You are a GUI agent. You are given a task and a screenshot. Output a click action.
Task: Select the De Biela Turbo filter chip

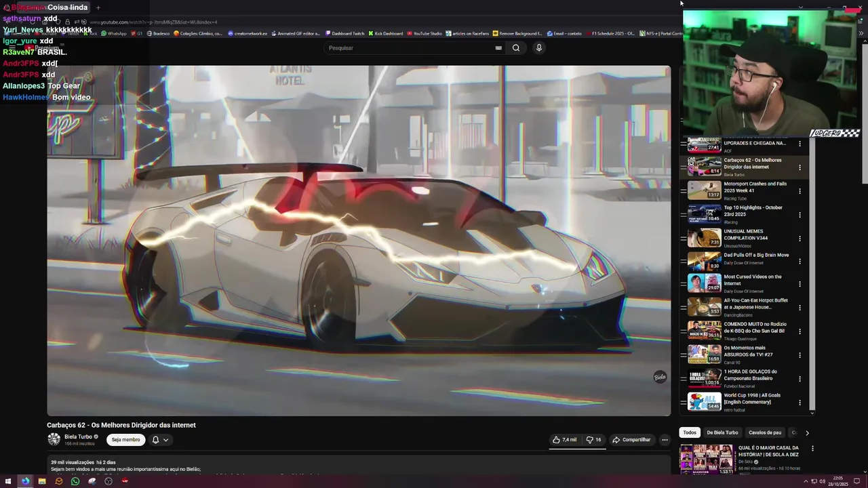pyautogui.click(x=722, y=432)
